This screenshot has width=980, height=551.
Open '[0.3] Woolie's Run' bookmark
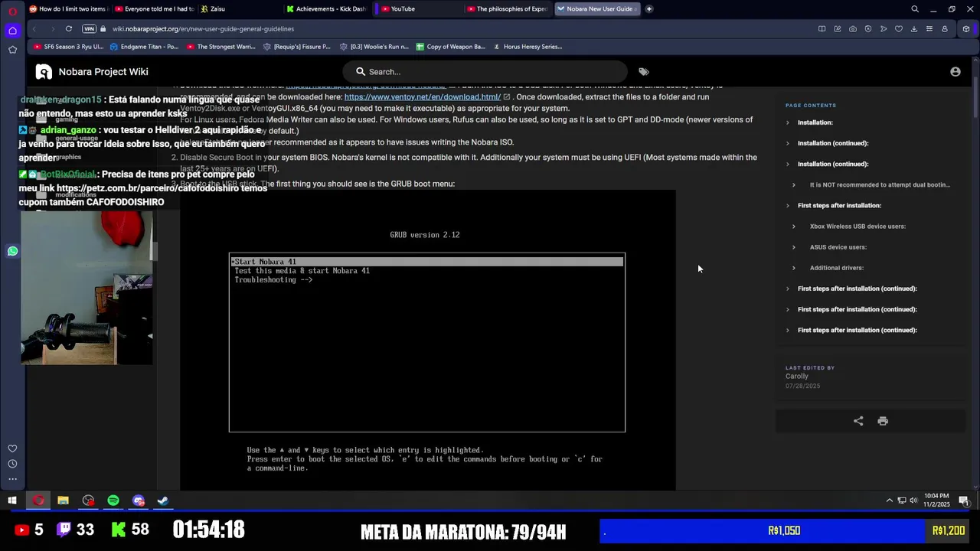pos(374,47)
